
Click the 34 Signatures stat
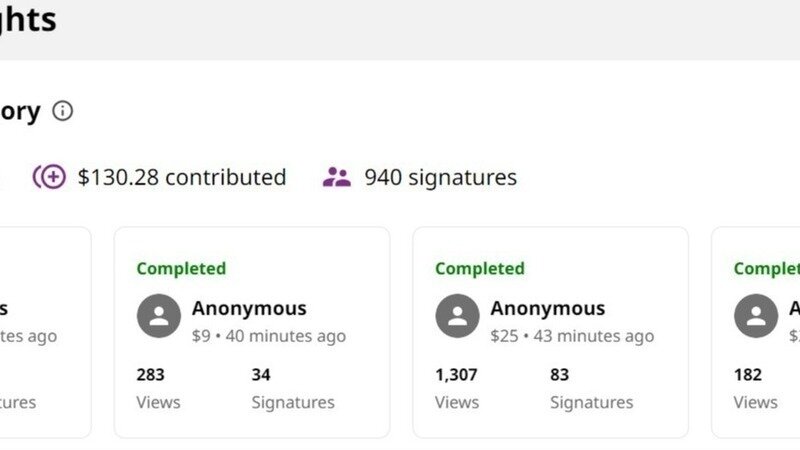292,388
